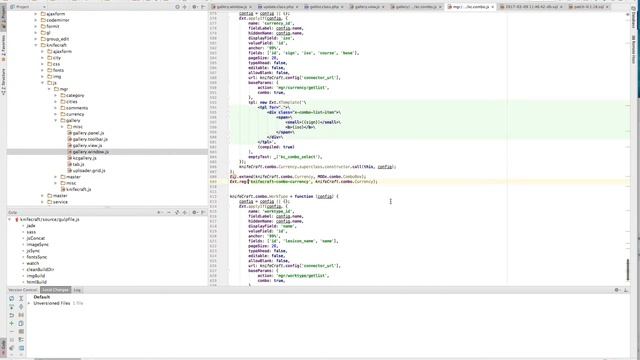Screen dimensions: 640x360
Task: Open Project panel gear settings
Action: click(x=194, y=7)
